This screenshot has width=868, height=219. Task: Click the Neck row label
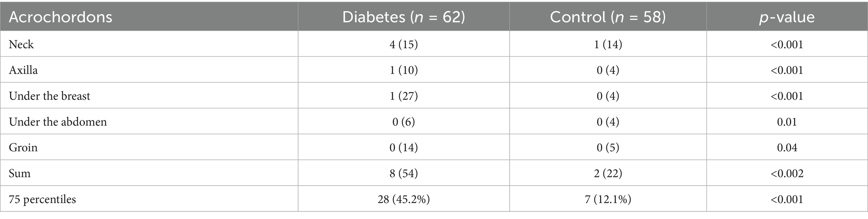point(21,44)
